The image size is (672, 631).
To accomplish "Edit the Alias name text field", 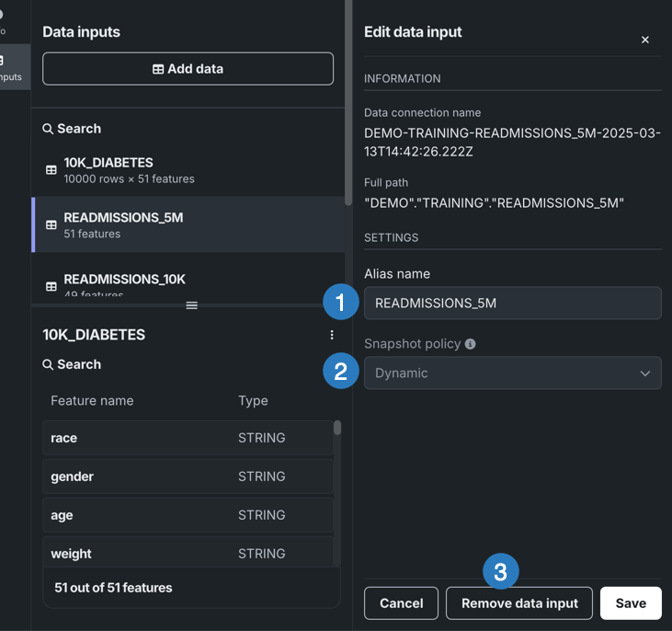I will (512, 304).
